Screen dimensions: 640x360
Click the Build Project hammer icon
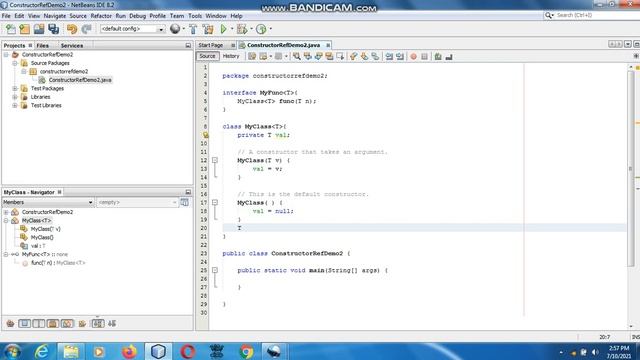click(193, 29)
